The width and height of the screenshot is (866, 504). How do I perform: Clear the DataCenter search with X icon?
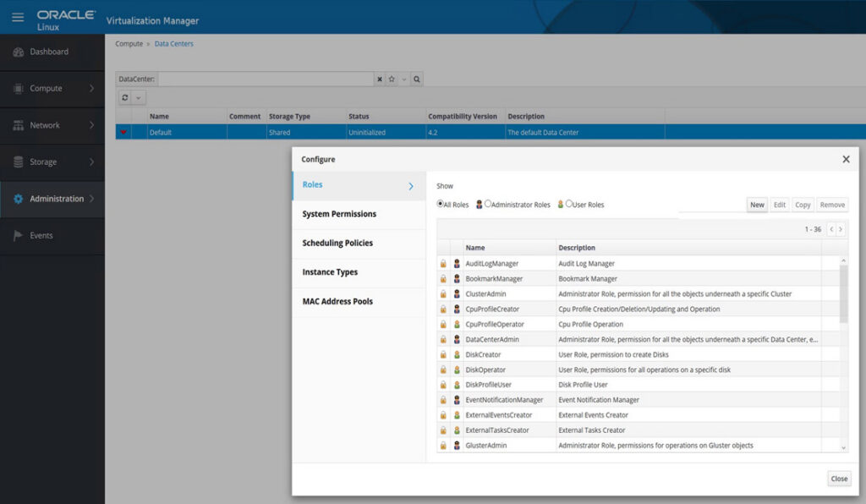380,79
